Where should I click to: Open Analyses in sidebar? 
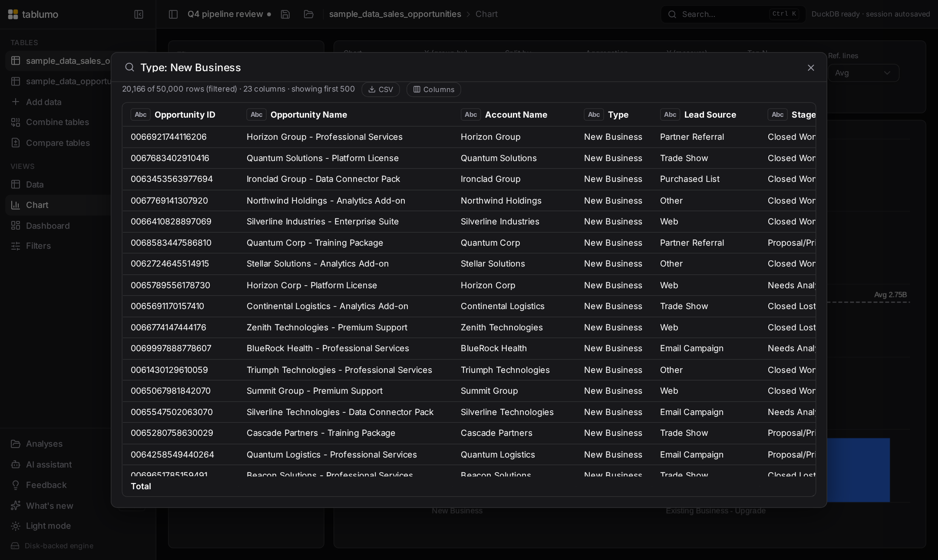[37, 444]
